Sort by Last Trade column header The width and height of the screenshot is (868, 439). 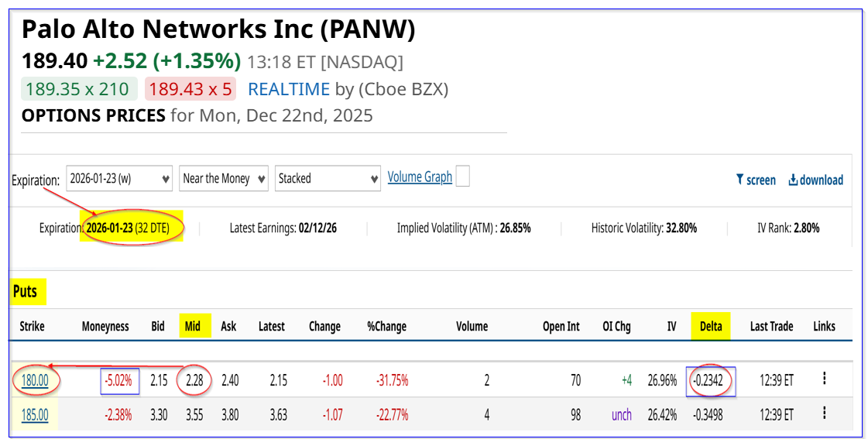coord(771,326)
